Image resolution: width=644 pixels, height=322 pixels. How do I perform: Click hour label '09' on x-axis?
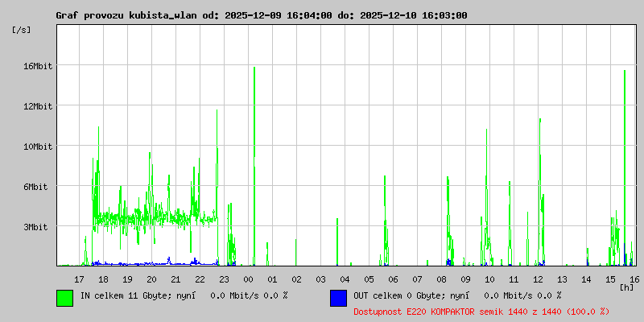466,279
